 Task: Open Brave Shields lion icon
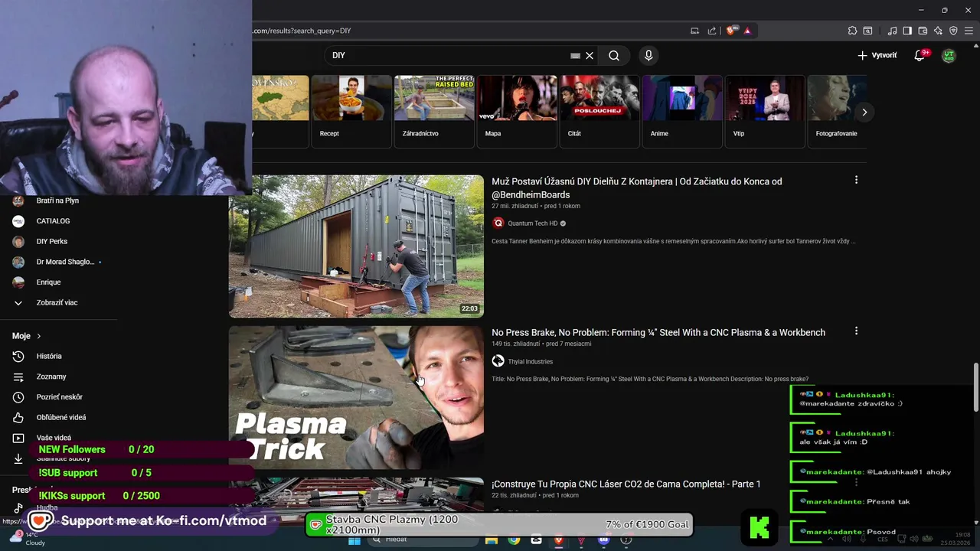[731, 31]
